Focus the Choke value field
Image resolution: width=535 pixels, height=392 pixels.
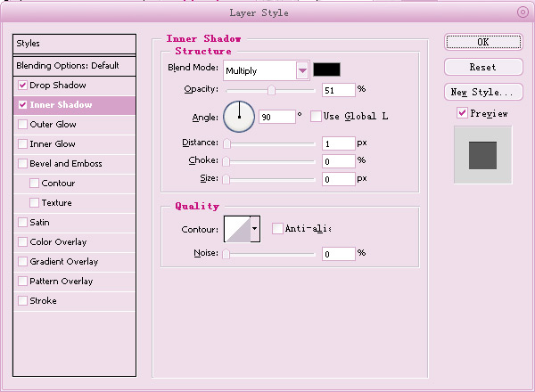[339, 161]
